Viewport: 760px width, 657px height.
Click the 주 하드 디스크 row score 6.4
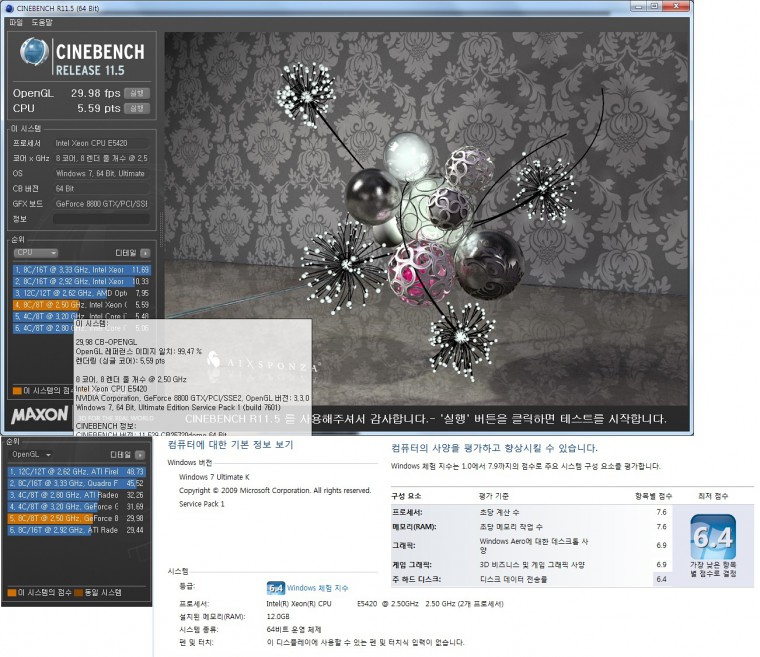click(662, 579)
